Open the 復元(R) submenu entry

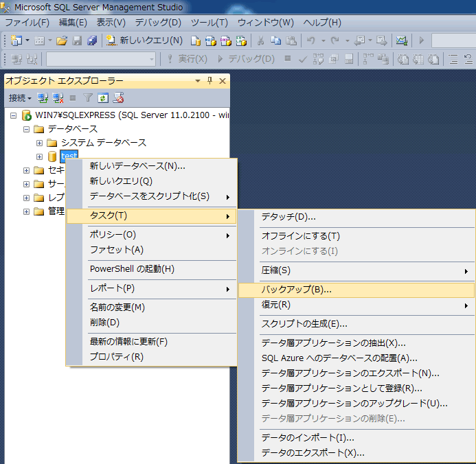pos(276,305)
